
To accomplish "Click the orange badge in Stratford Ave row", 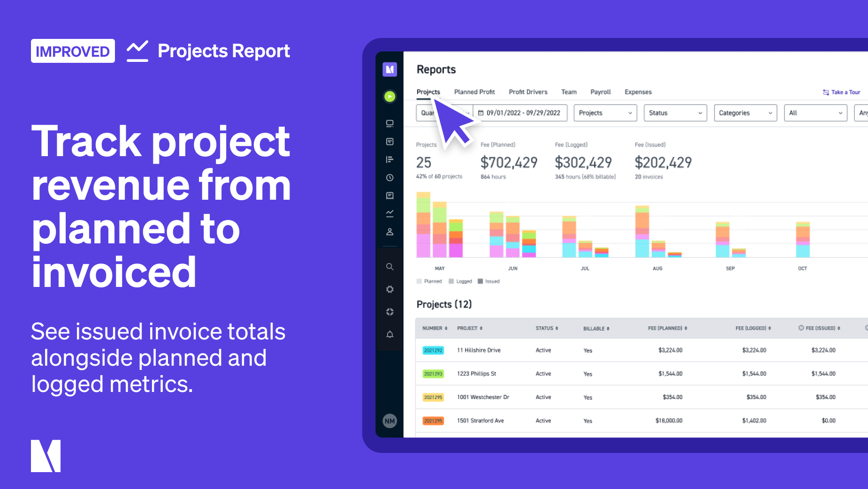I will (433, 421).
